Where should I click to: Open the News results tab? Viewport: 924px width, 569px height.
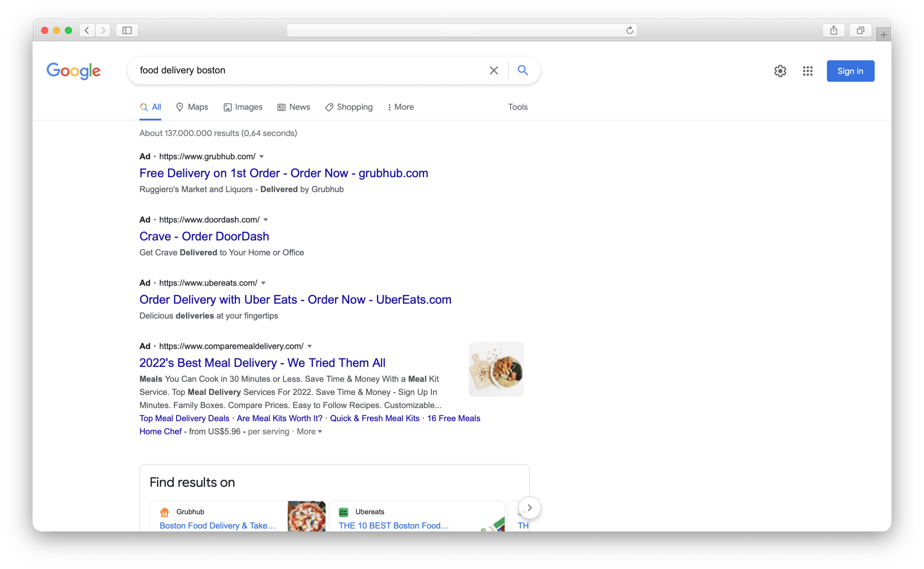(x=294, y=107)
